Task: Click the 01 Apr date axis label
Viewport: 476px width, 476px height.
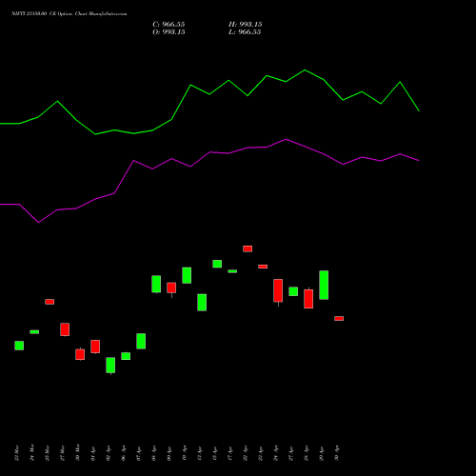Action: [93, 453]
